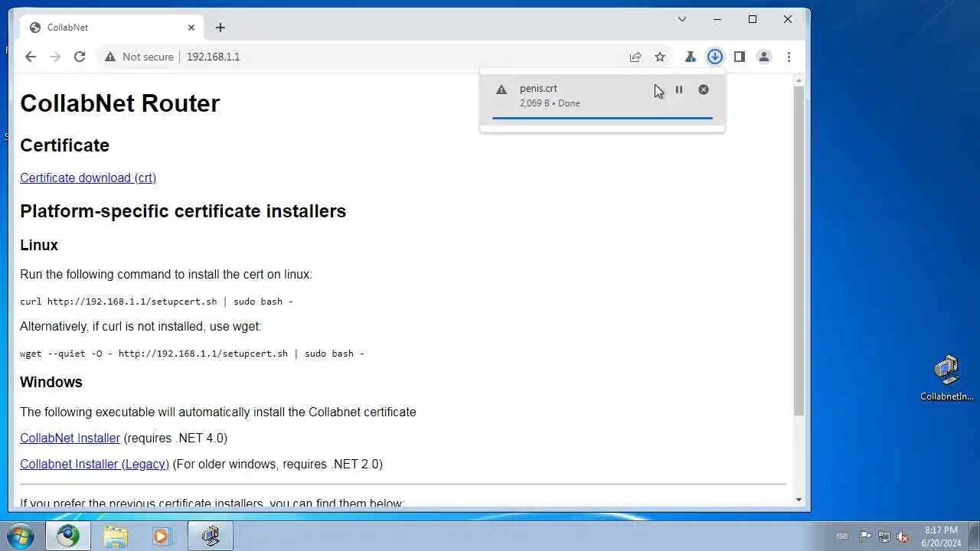980x551 pixels.
Task: Open the tab search chevron
Action: click(x=681, y=19)
